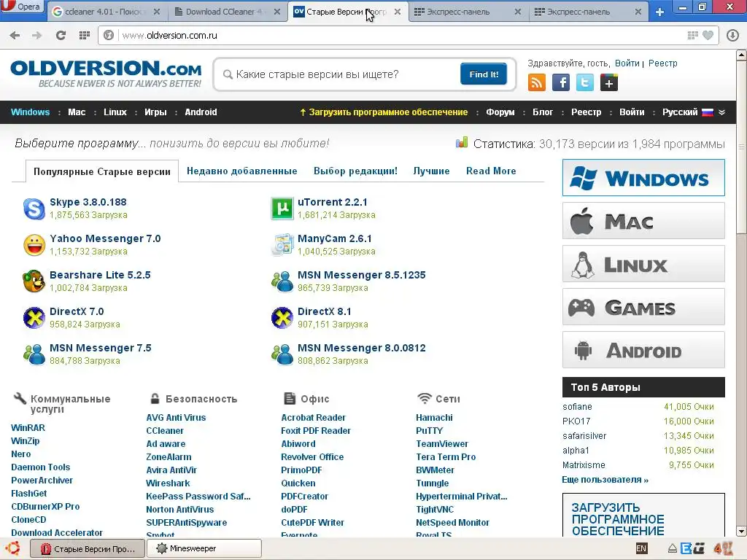
Task: Click the MSN Messenger 8.5.1235 icon
Action: (x=282, y=281)
